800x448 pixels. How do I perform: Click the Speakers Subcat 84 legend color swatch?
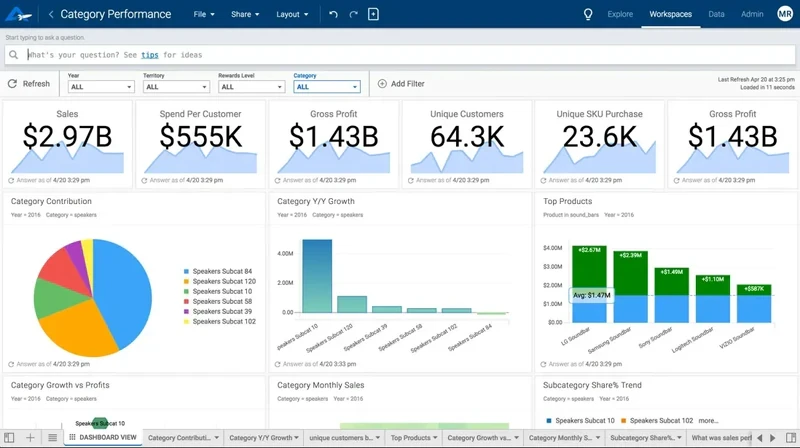coord(186,271)
